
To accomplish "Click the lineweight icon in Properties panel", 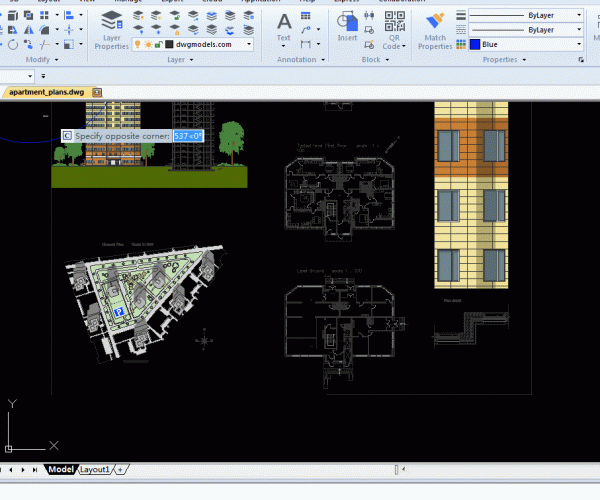I will (461, 16).
